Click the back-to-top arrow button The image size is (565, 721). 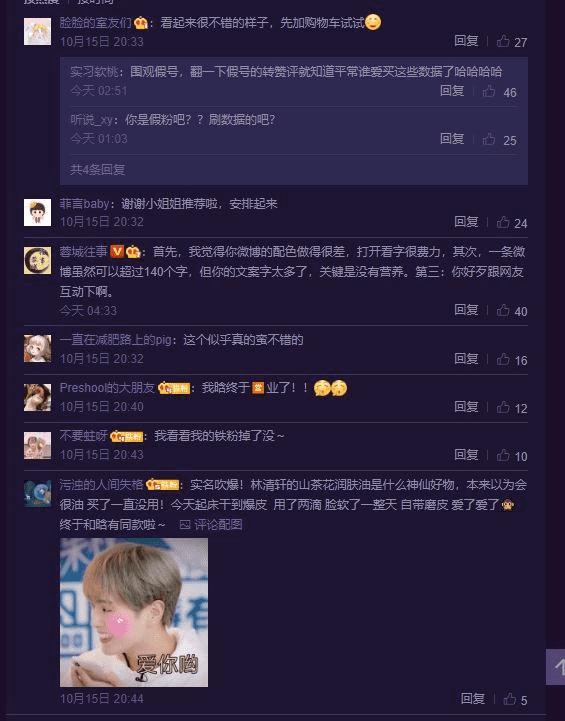click(x=556, y=667)
